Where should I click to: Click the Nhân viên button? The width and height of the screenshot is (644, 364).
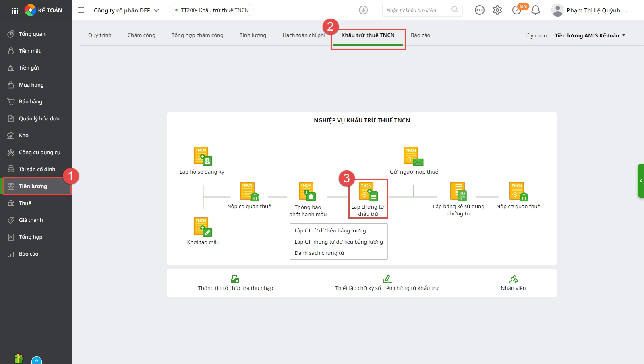[x=513, y=283]
